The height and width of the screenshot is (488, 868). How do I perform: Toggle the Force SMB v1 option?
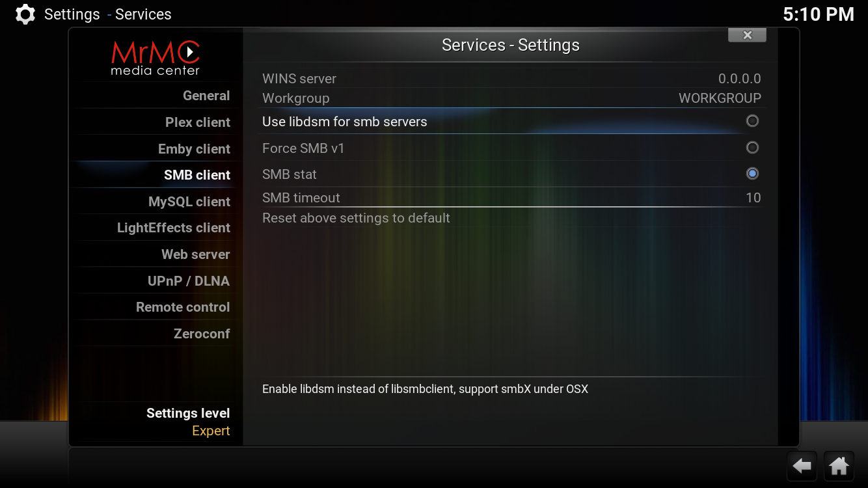[x=752, y=148]
